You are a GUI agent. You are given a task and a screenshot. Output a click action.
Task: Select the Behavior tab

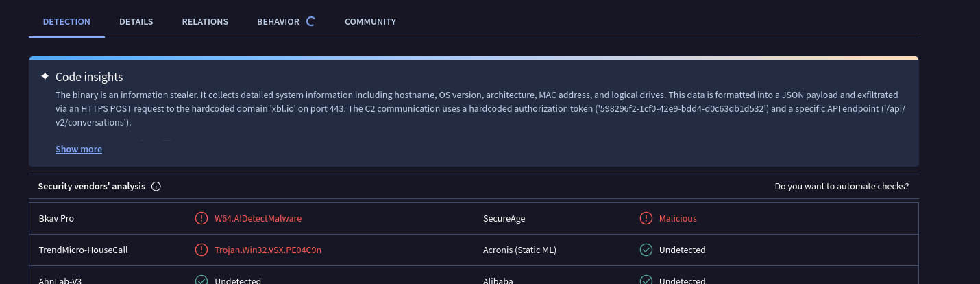pos(278,21)
